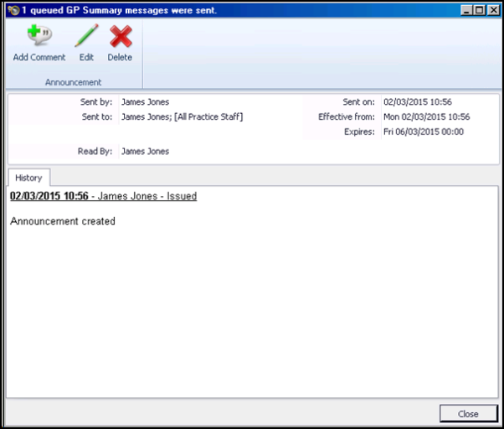Click the 'Sent to' recipients list value
Screen dimensions: 504x429
point(182,116)
